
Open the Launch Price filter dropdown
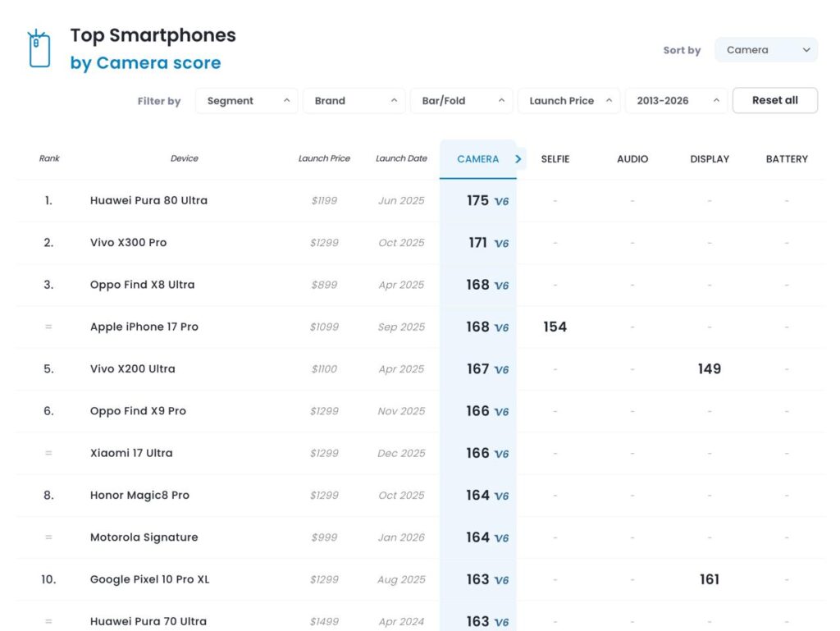coord(568,101)
